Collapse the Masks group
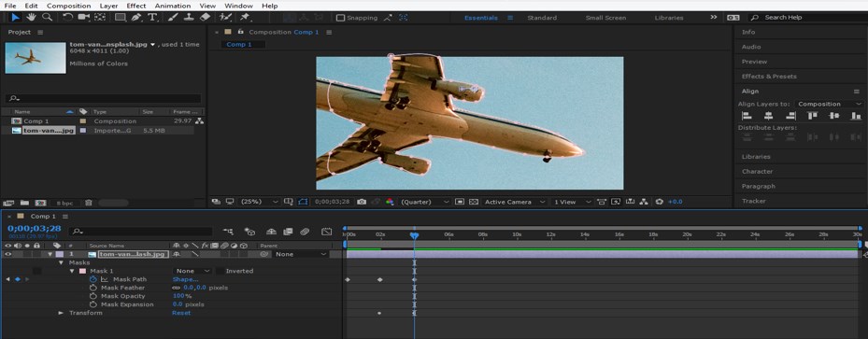868x339 pixels. pyautogui.click(x=61, y=262)
